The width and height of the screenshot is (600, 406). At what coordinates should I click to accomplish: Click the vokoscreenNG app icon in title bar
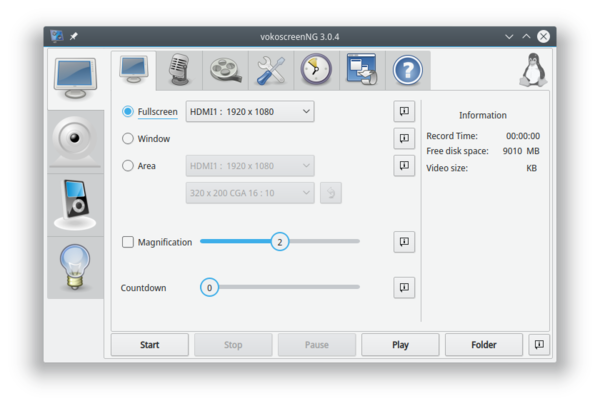tap(57, 36)
